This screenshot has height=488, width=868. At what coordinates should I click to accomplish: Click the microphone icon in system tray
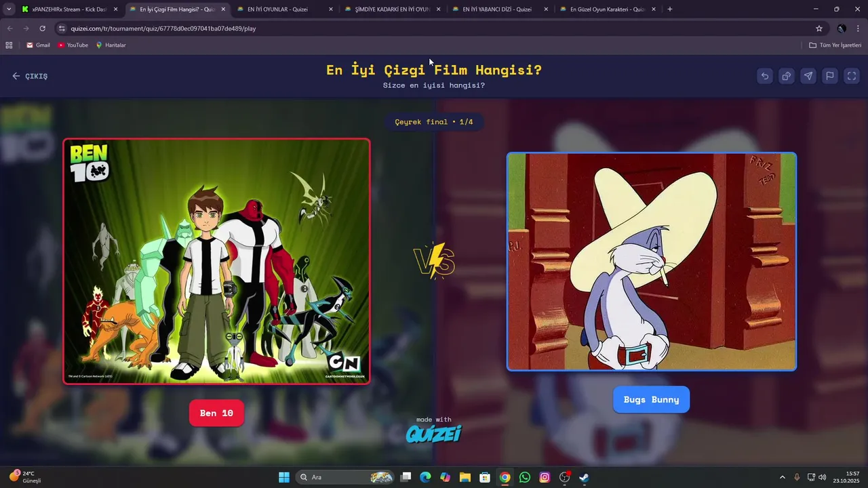(797, 477)
